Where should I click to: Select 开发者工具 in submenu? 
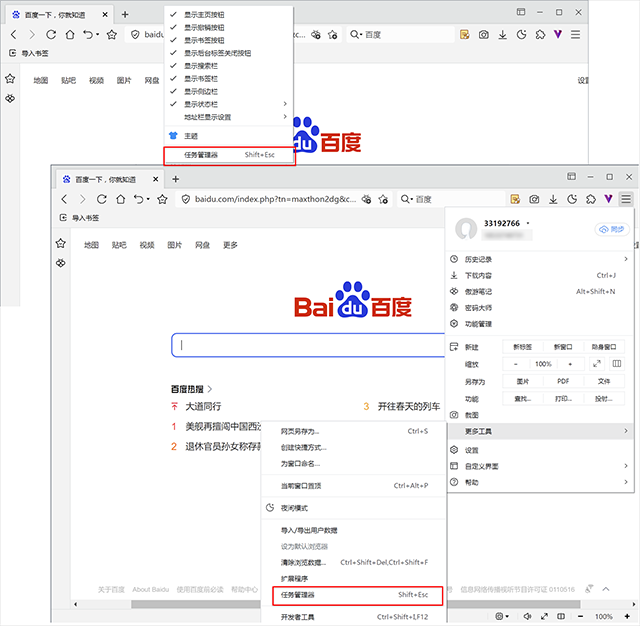(x=353, y=617)
